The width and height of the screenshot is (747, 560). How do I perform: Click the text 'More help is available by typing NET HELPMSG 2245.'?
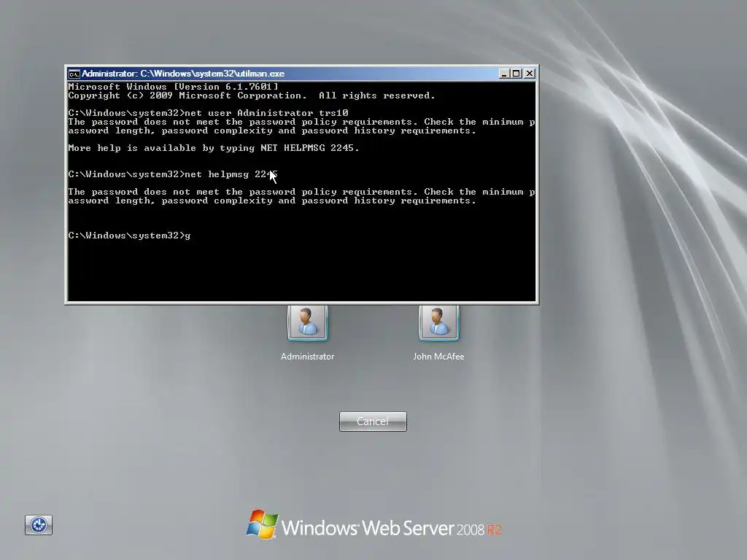(x=214, y=148)
